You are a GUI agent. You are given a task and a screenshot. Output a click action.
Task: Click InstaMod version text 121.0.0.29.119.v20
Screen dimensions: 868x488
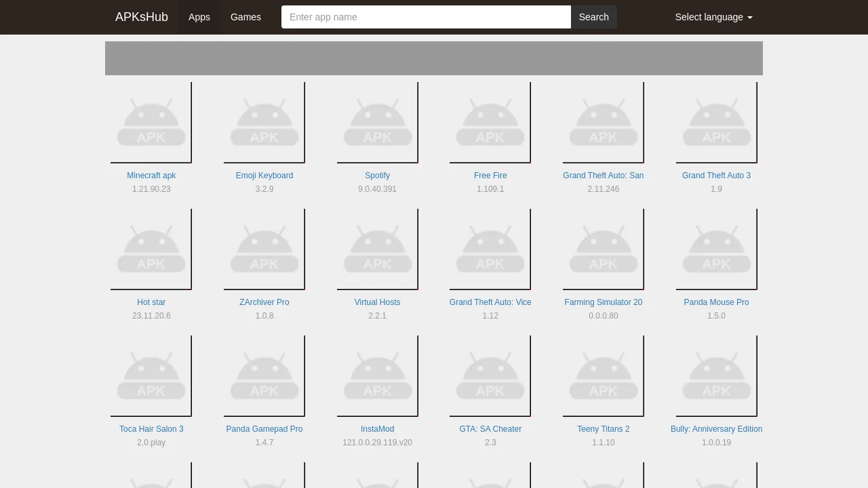click(x=378, y=443)
